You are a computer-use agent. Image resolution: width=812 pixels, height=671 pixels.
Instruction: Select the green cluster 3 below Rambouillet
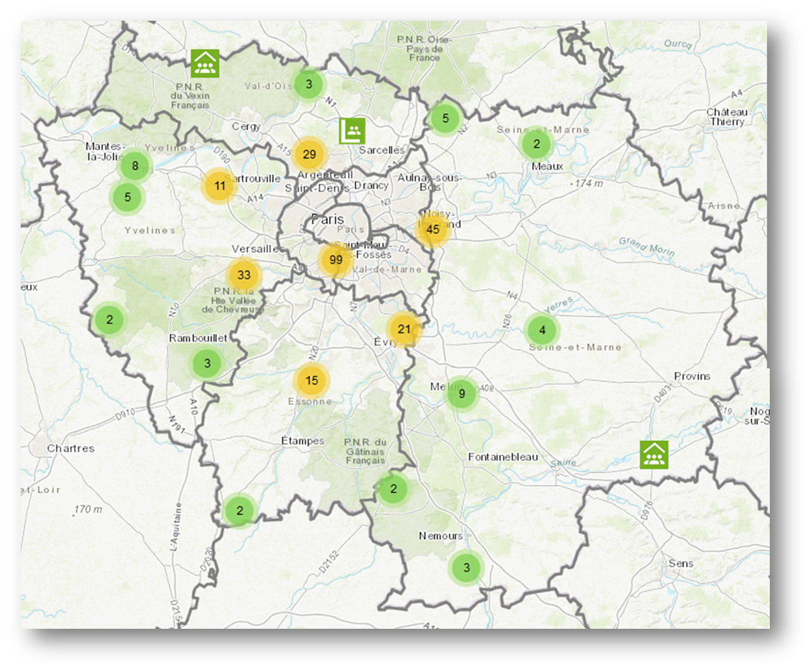tap(207, 363)
